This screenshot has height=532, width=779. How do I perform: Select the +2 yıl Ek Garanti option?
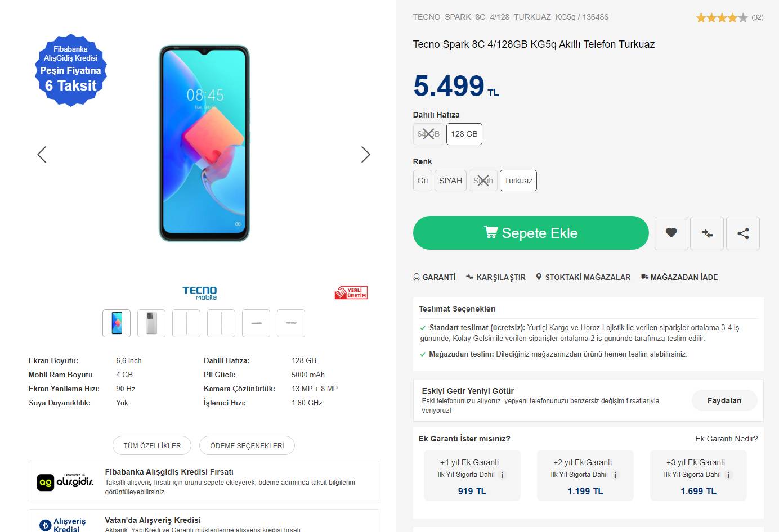585,476
